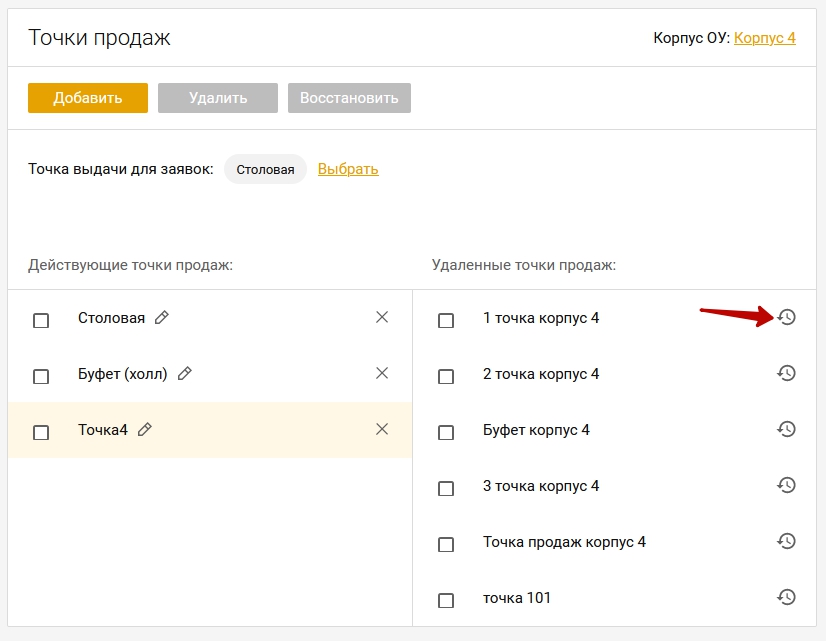Click the text Точка продаж корпус 4
826x641 pixels.
click(564, 542)
